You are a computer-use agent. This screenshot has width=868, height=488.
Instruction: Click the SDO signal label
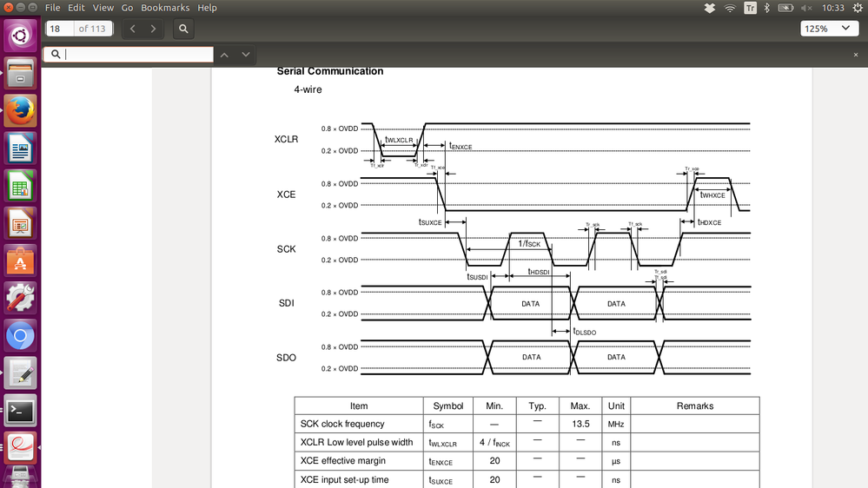click(286, 358)
